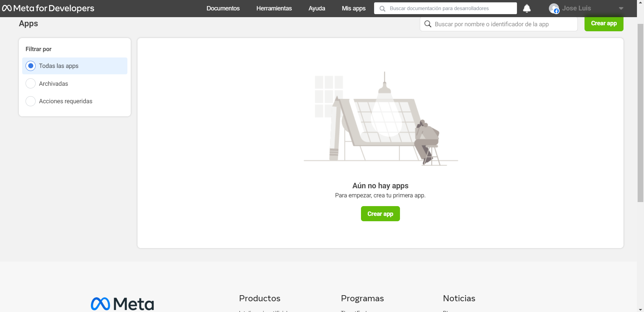Open the Documentos menu

[x=223, y=8]
